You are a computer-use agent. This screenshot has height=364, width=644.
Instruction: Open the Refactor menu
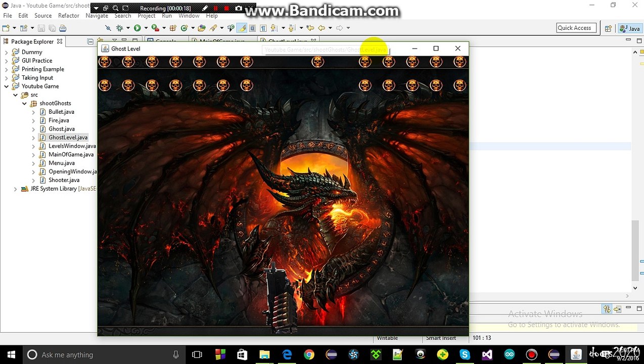point(69,16)
